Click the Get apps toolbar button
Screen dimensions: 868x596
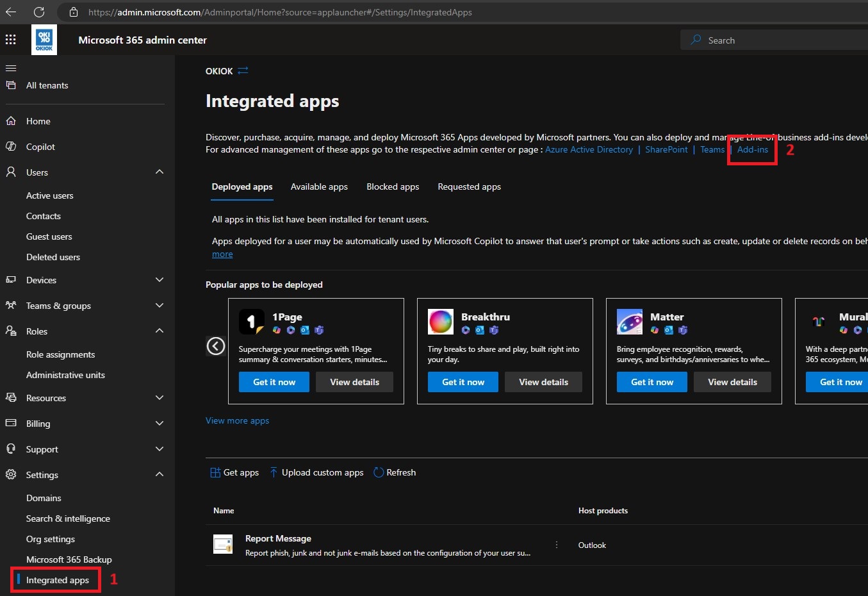pos(234,472)
